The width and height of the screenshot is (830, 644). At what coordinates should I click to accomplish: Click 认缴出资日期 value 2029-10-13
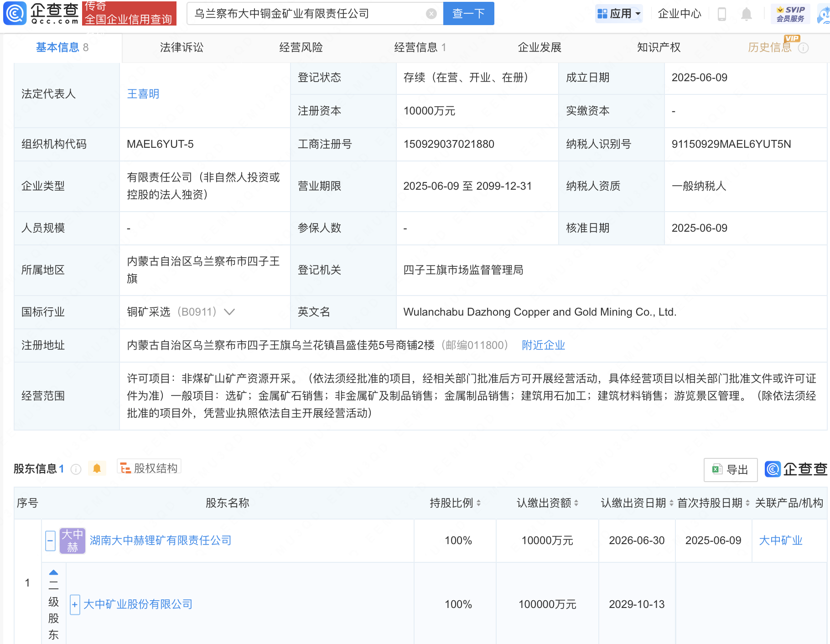point(637,604)
